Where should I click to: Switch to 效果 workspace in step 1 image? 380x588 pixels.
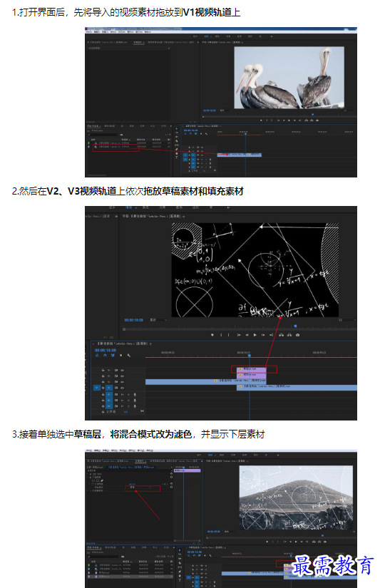pos(228,36)
